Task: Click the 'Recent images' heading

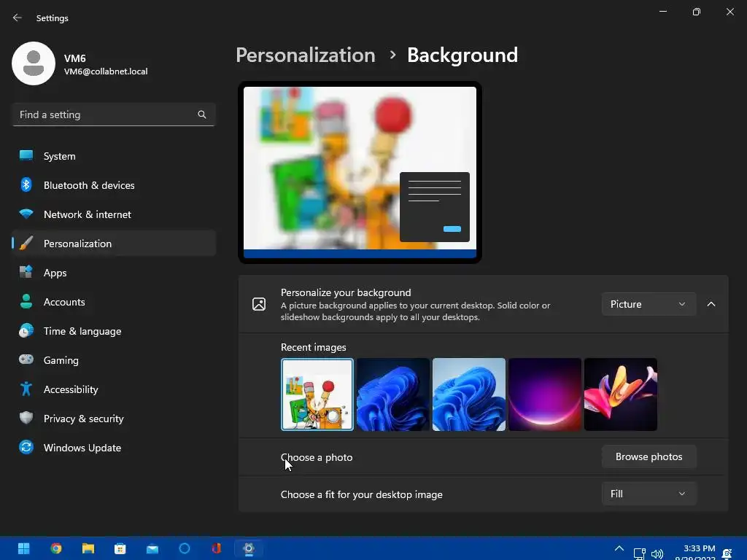Action: pos(314,347)
